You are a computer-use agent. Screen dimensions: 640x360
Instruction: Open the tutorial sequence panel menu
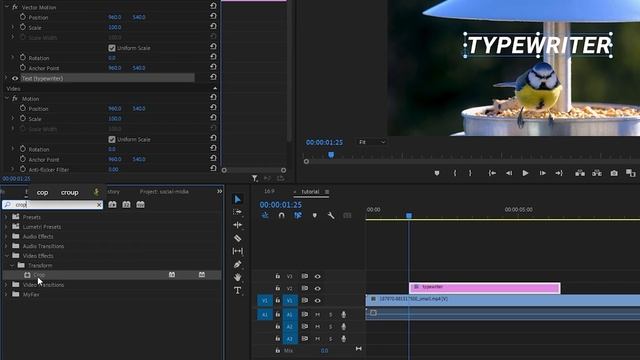327,192
